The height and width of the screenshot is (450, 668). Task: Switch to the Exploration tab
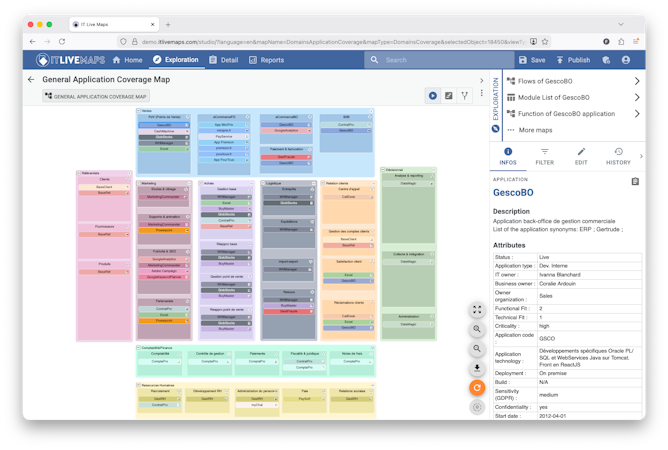coord(176,60)
